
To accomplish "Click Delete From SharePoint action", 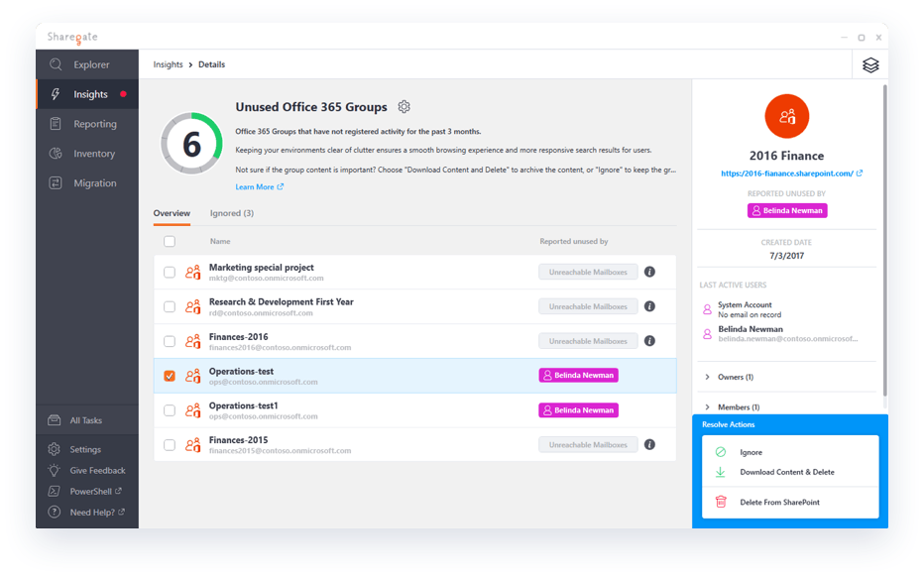I will [x=779, y=503].
